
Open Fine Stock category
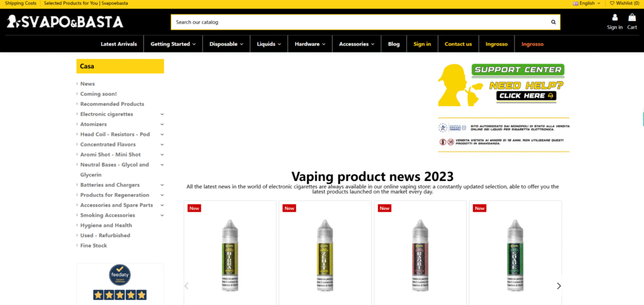[x=94, y=245]
